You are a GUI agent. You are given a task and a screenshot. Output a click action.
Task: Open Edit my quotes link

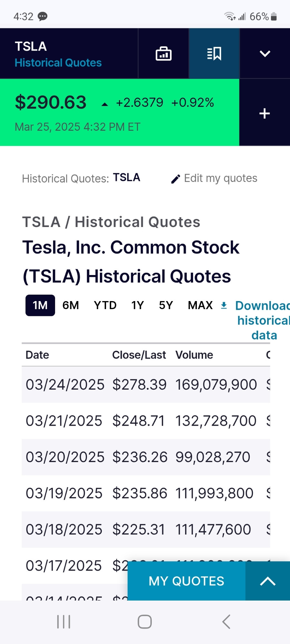click(220, 178)
